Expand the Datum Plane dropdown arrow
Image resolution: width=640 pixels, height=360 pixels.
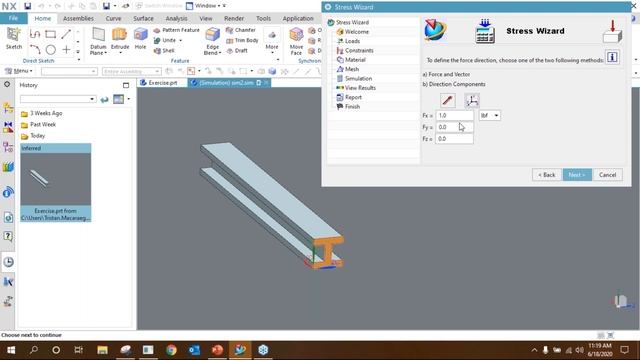coord(105,53)
